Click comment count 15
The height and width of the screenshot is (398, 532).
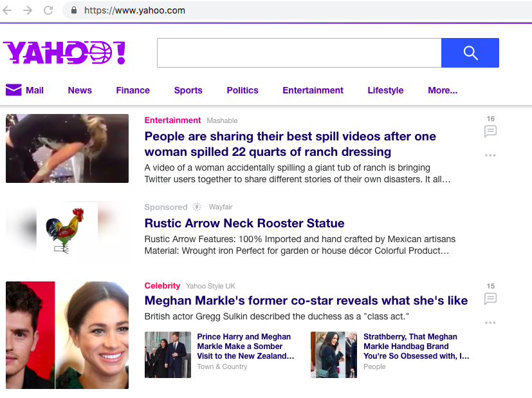(491, 286)
